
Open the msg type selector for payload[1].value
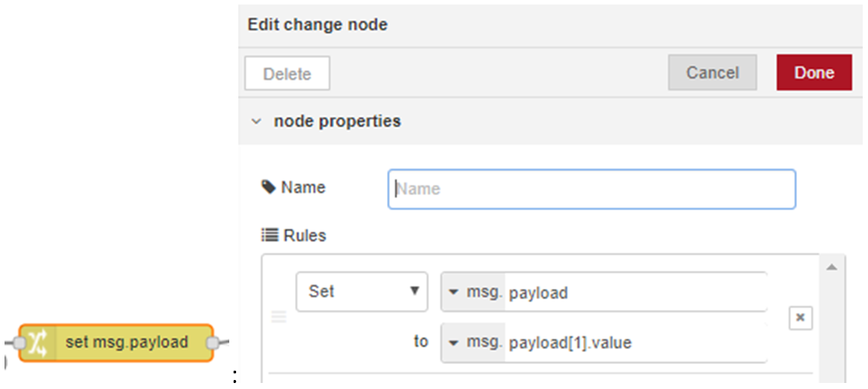click(x=474, y=343)
